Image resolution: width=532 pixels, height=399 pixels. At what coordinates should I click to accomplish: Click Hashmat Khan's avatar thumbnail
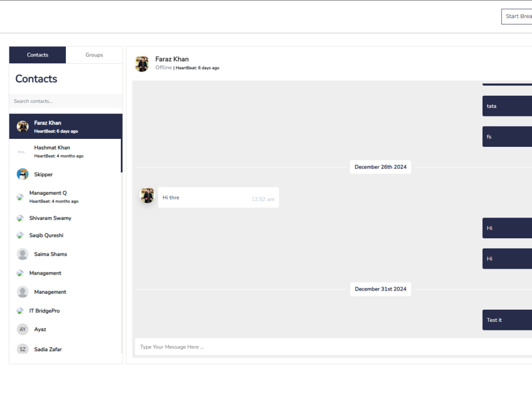coord(22,152)
